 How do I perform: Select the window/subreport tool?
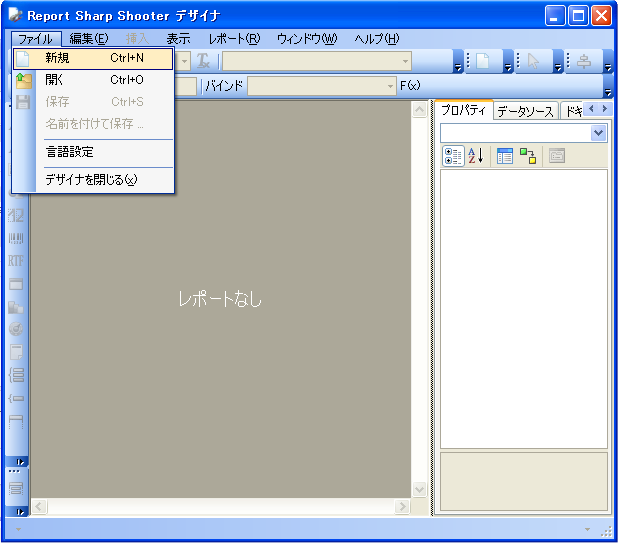[16, 284]
